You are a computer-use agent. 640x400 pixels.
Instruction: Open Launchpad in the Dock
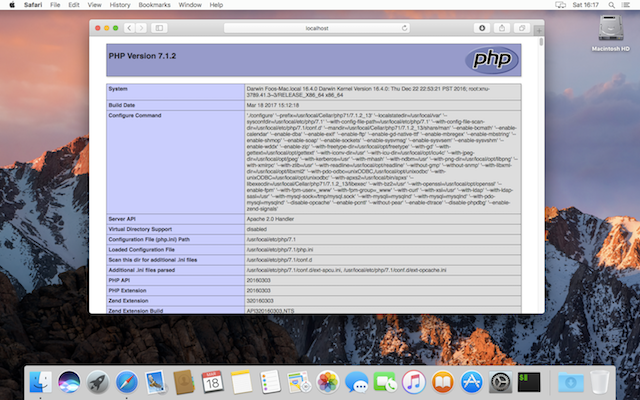coord(98,382)
